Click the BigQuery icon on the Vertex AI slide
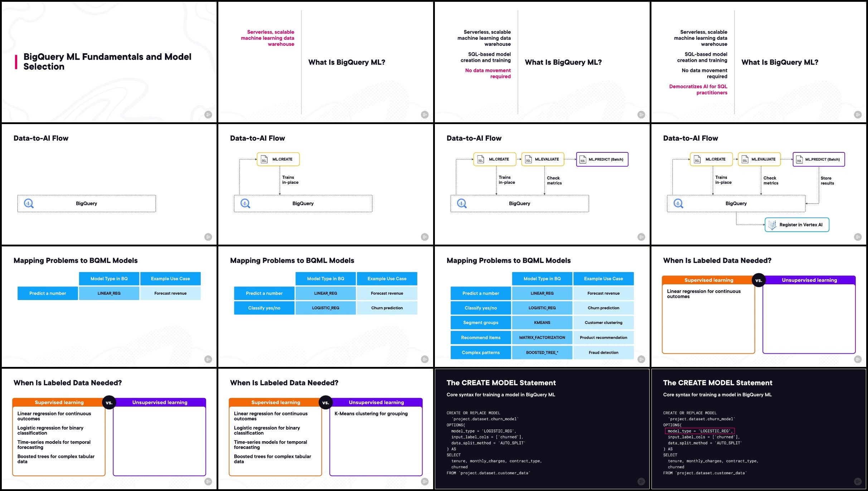This screenshot has width=868, height=491. [x=678, y=203]
